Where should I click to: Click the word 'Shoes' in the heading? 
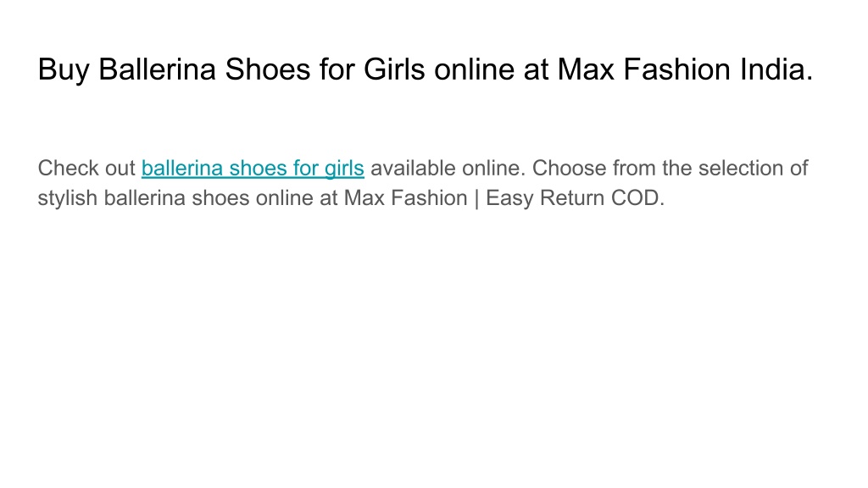pos(267,69)
